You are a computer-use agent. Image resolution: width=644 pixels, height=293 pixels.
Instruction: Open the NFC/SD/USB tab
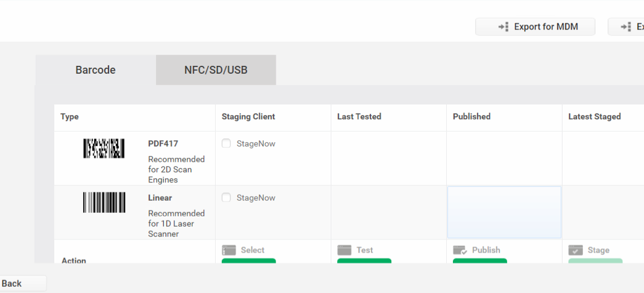pyautogui.click(x=216, y=70)
